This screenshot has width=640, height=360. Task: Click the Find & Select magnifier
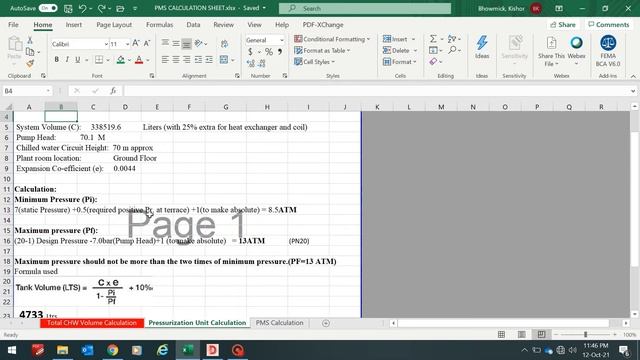(x=452, y=50)
